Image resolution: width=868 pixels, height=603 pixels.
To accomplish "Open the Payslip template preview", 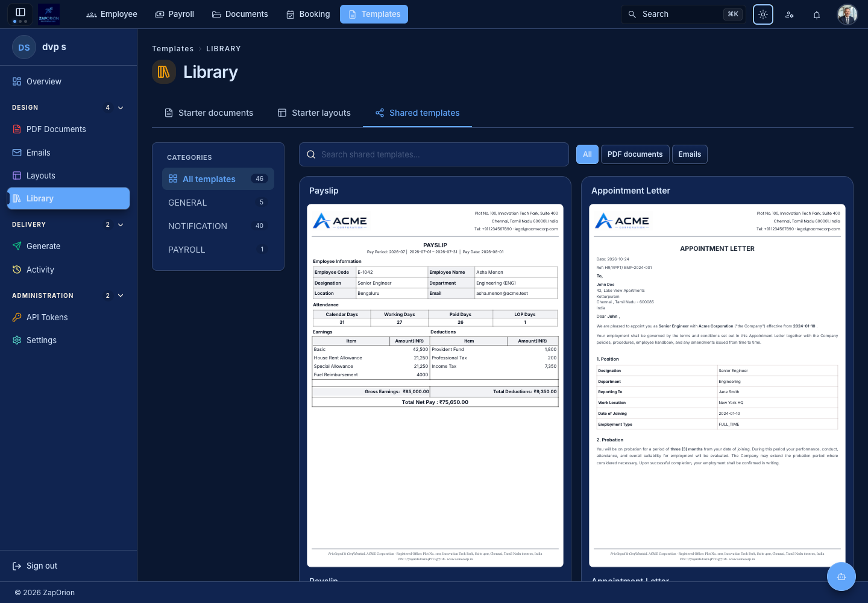I will (x=435, y=385).
